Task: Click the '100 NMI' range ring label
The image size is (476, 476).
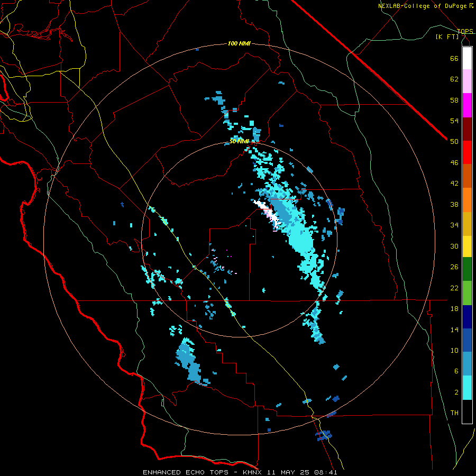Action: (239, 44)
